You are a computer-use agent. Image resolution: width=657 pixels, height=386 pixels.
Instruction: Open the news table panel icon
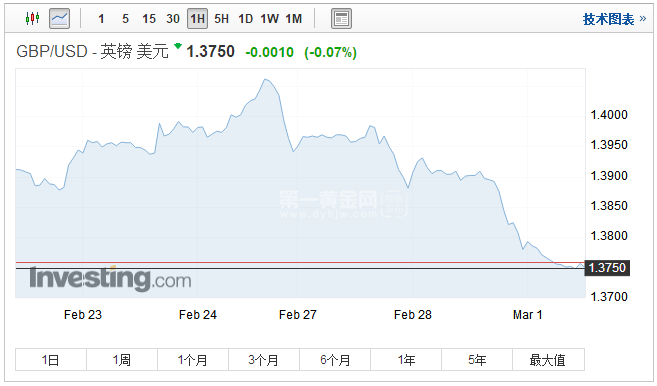[341, 19]
